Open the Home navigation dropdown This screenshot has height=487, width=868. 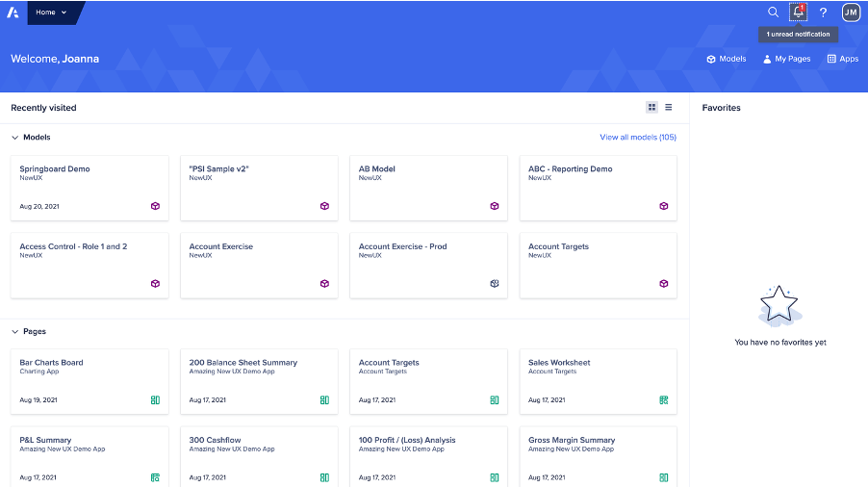[51, 13]
